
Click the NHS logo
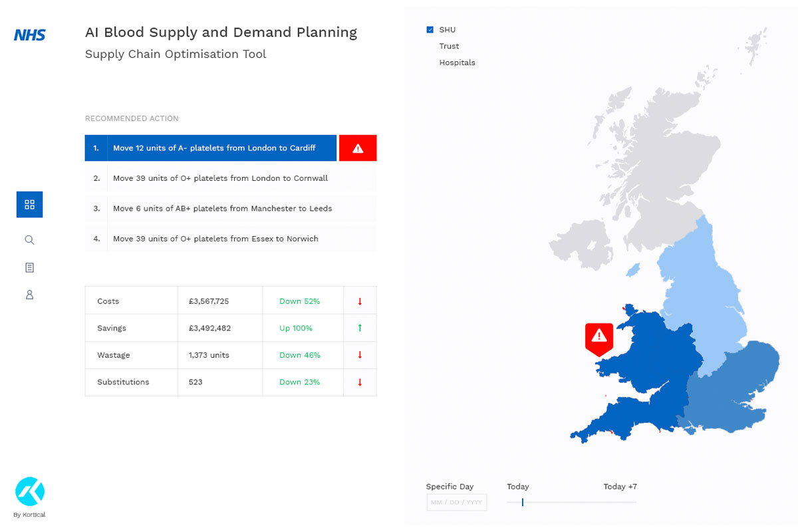tap(30, 35)
